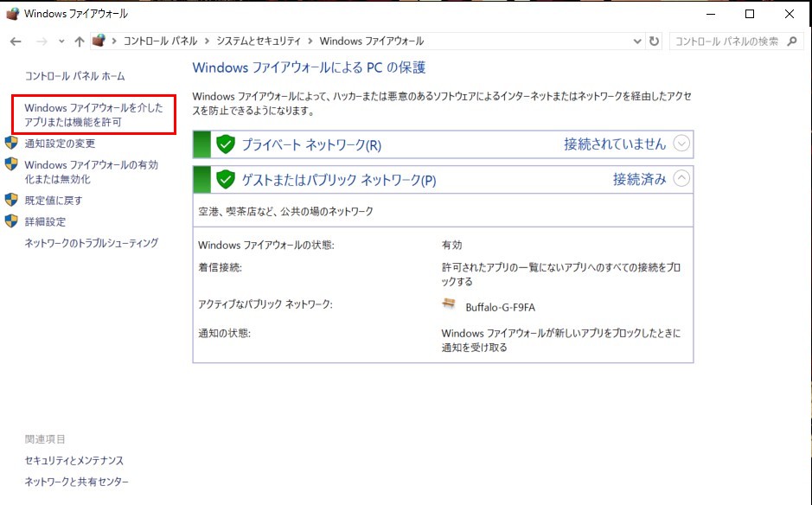Viewport: 812px width, 505px height.
Task: Click the back navigation arrow
Action: pyautogui.click(x=16, y=42)
